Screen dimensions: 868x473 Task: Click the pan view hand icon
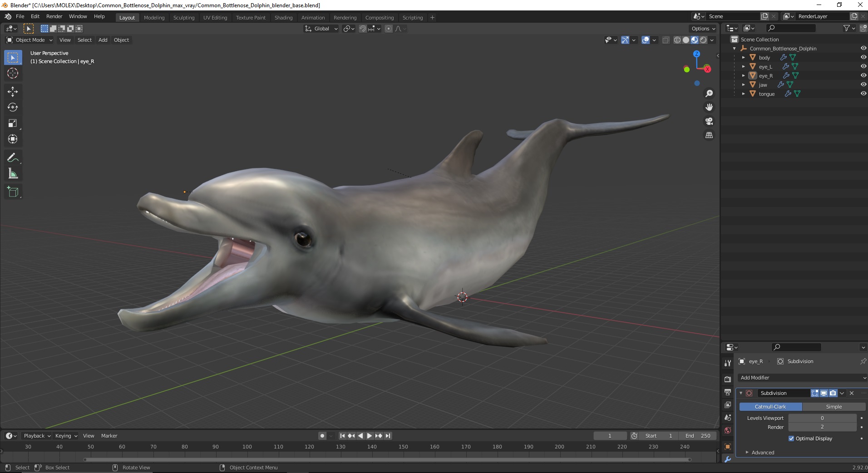coord(709,107)
